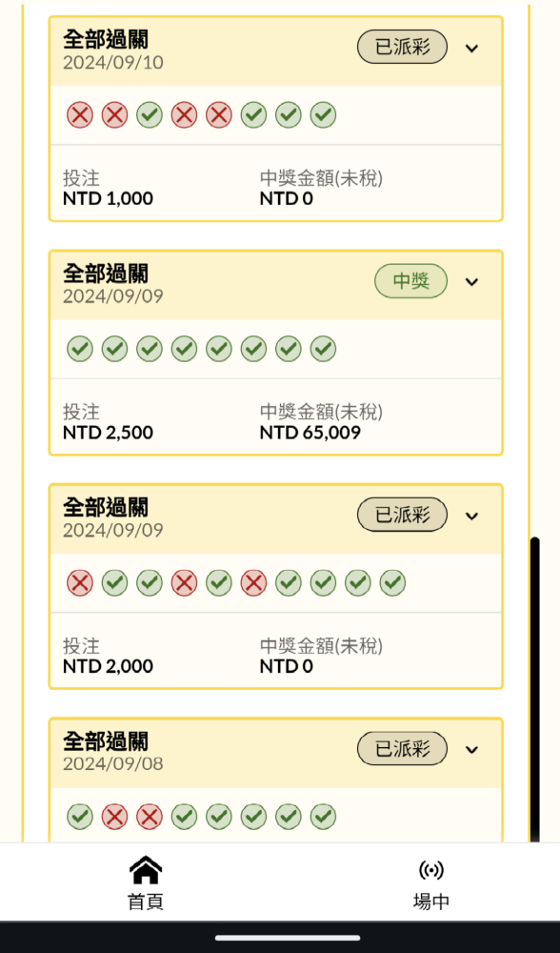Click 已派彩 badge on 2024/09/10 bet

(402, 47)
